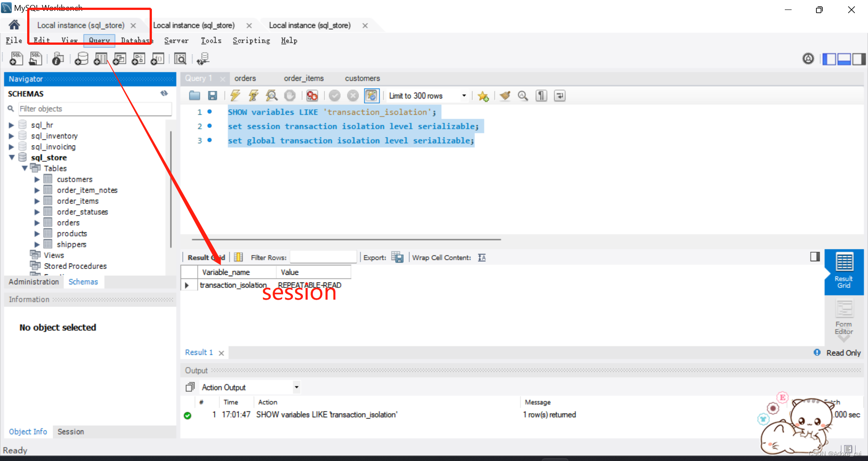Open the Query menu
Viewport: 868px width, 461px height.
click(x=99, y=41)
